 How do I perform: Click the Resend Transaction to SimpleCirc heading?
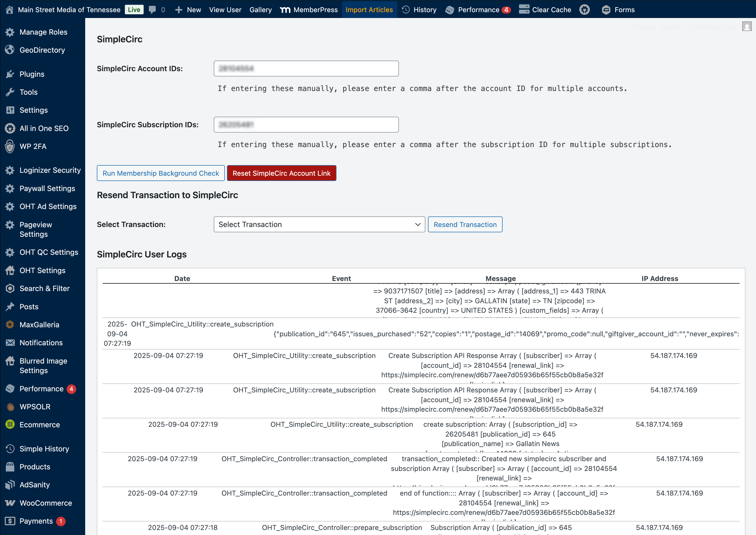click(x=167, y=195)
